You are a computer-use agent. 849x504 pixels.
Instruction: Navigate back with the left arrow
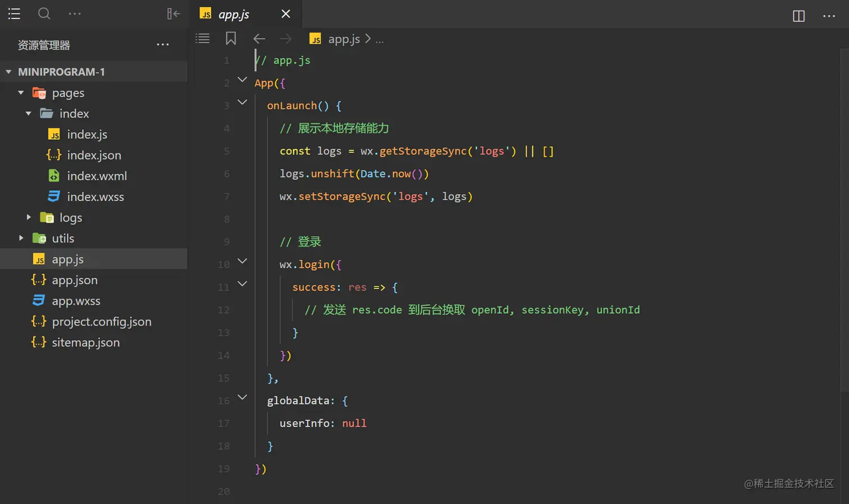pos(259,39)
